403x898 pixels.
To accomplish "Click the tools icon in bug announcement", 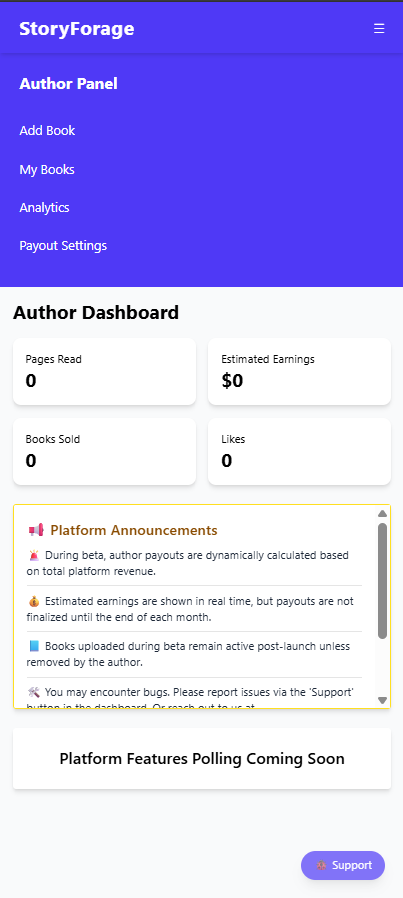I will tap(33, 692).
